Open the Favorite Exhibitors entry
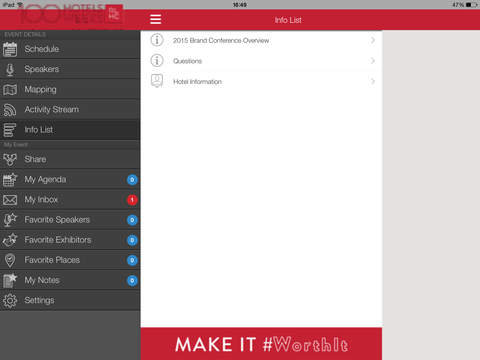This screenshot has width=480, height=360. 70,240
